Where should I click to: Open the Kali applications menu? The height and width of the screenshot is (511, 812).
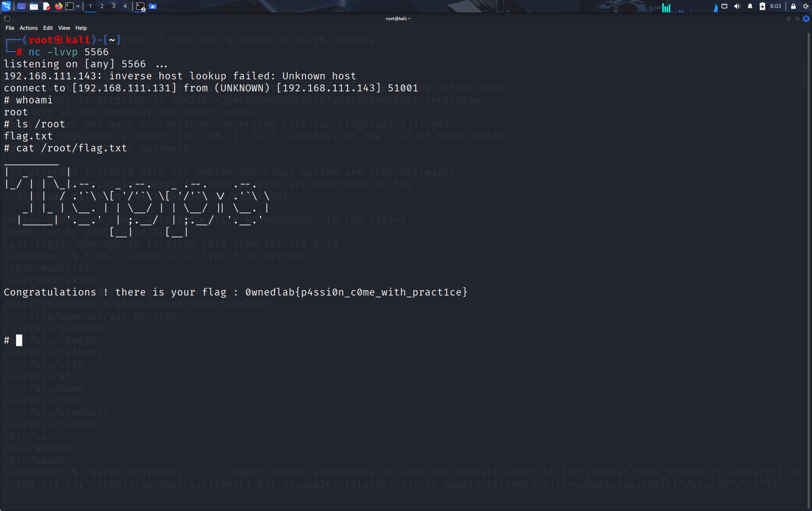(7, 6)
